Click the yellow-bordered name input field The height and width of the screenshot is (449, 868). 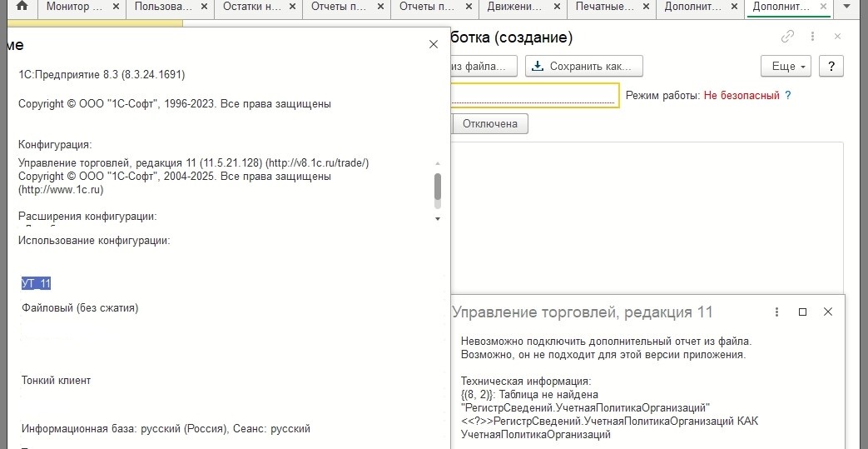534,95
